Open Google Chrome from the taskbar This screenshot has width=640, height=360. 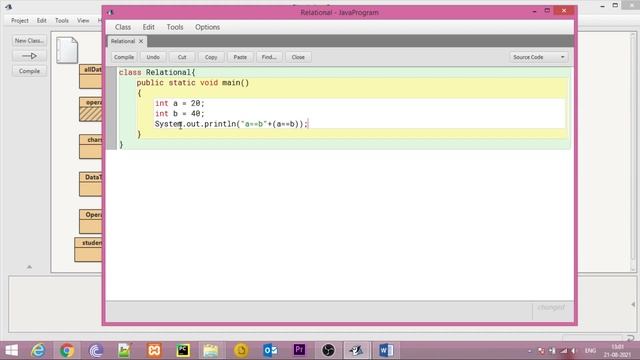coord(67,350)
